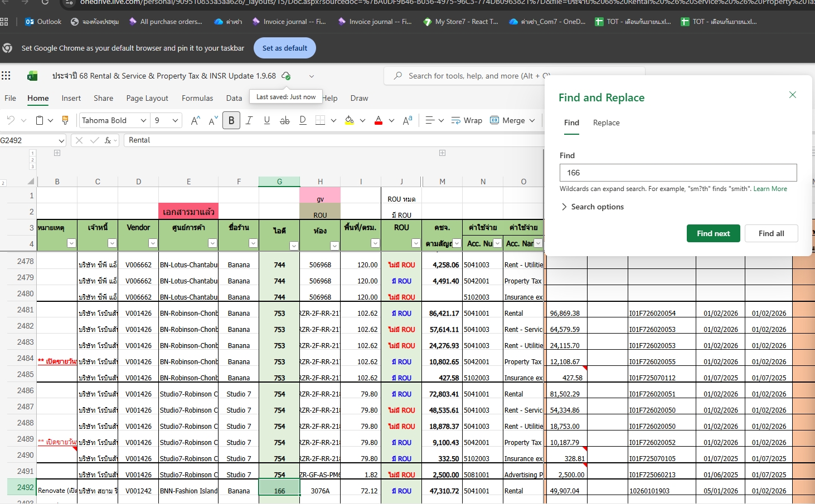Switch to the Replace tab

tap(606, 123)
